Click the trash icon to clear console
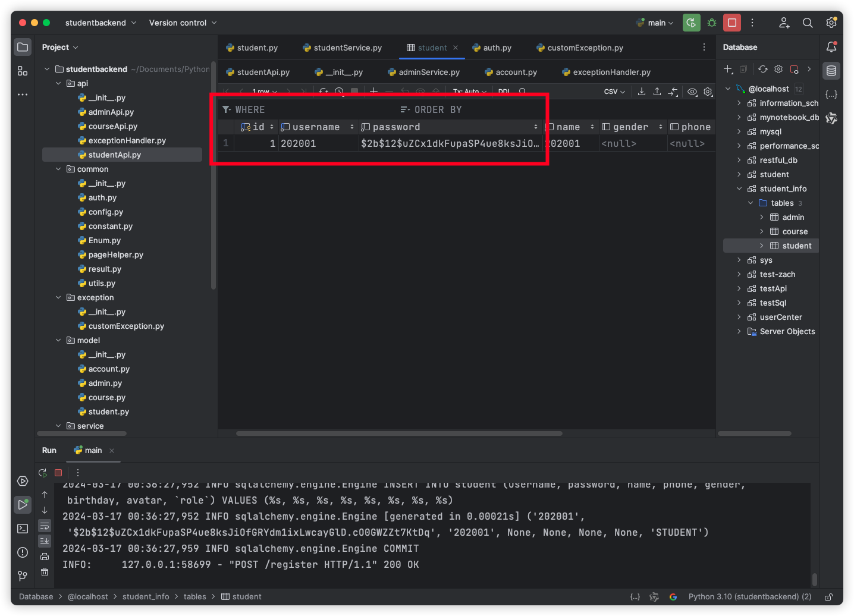Image resolution: width=854 pixels, height=616 pixels. coord(45,572)
